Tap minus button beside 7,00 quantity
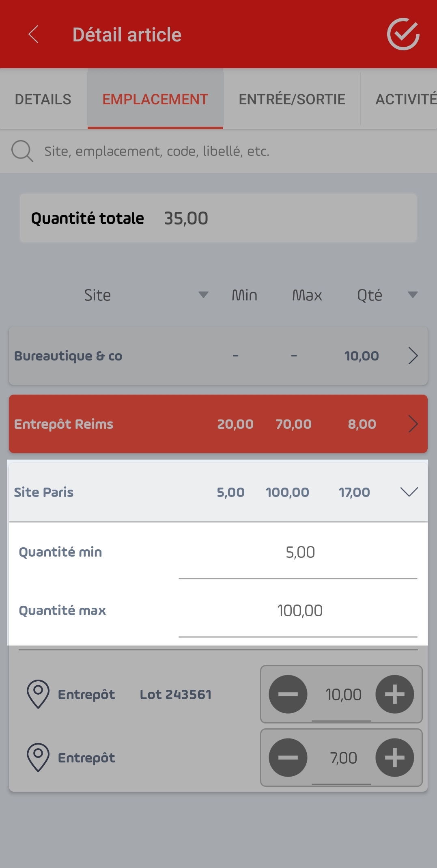Screen dimensions: 437x868 288,758
